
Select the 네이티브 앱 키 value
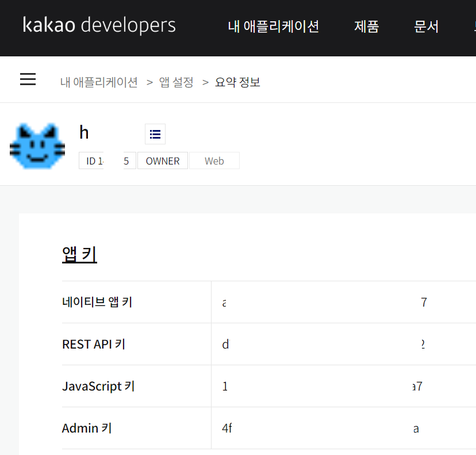coord(324,302)
